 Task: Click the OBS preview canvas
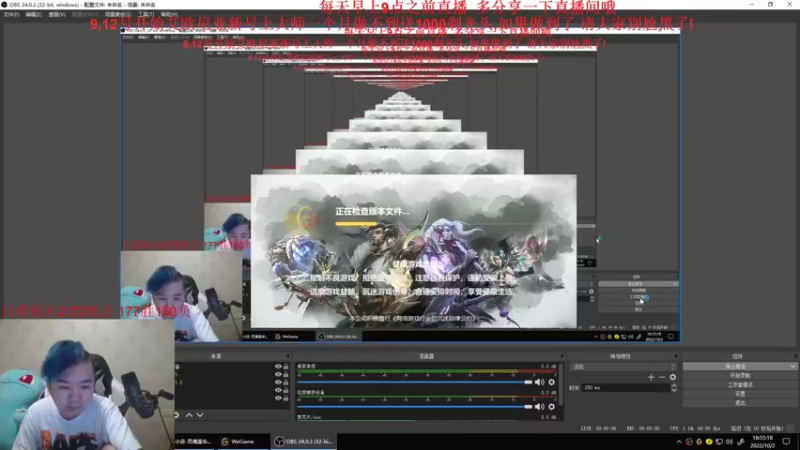[400, 186]
